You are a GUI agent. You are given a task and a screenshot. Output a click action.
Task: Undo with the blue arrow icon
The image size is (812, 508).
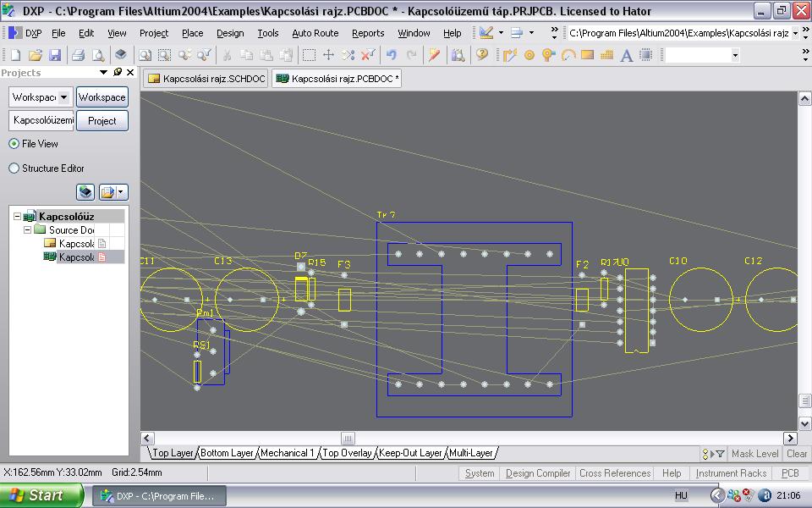coord(392,54)
